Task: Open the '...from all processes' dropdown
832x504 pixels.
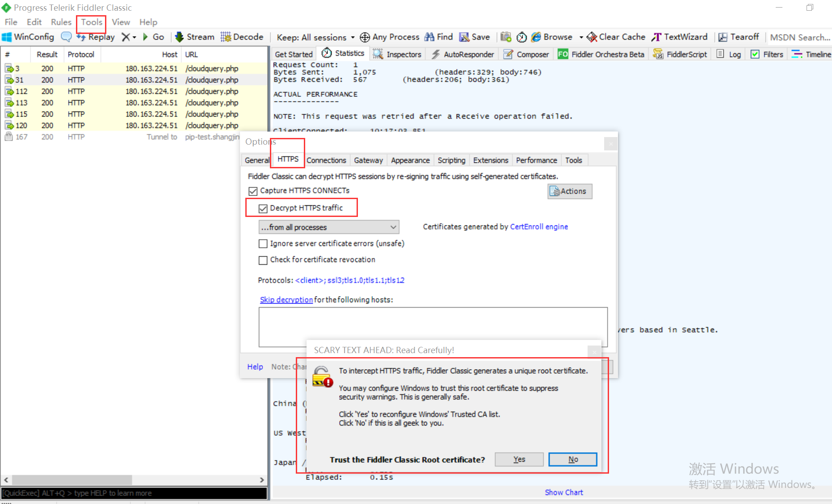Action: pyautogui.click(x=329, y=227)
